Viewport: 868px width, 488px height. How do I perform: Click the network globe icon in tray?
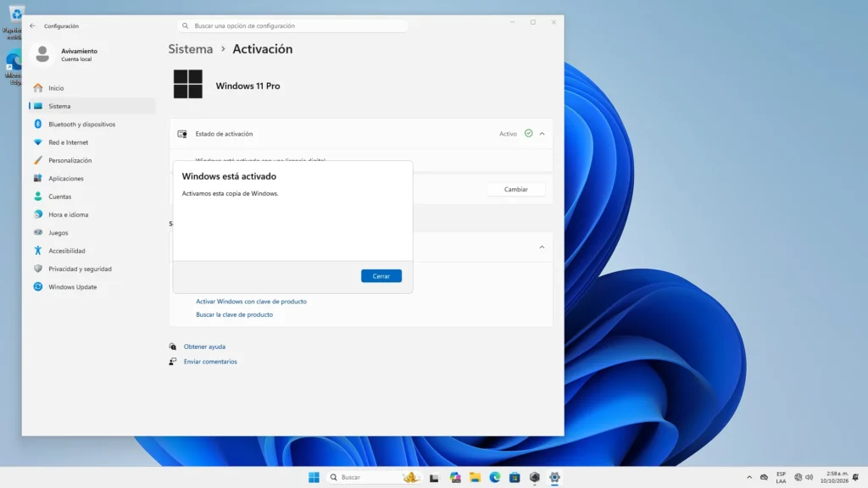(x=798, y=477)
